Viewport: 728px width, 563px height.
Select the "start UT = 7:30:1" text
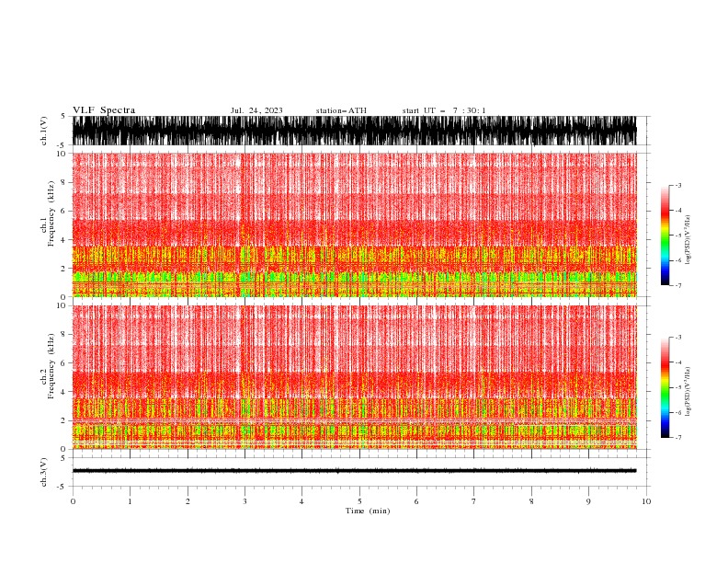tap(444, 110)
